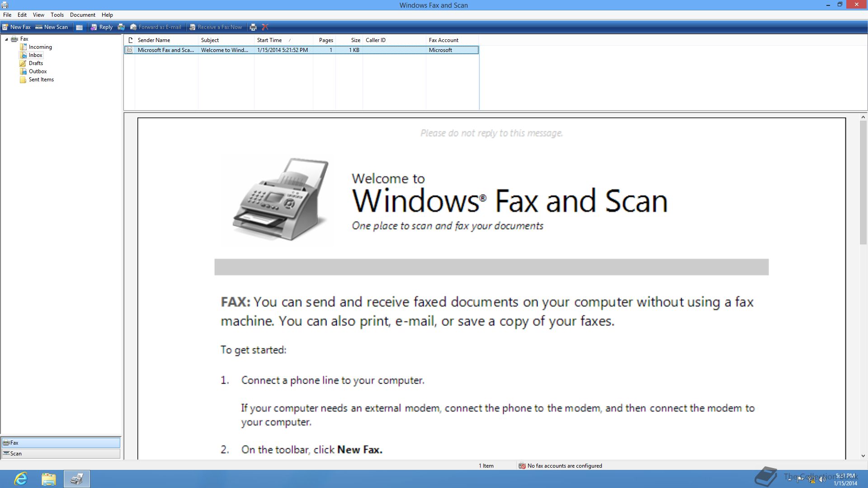The height and width of the screenshot is (488, 868).
Task: Click the Outbox folder icon
Action: 23,71
